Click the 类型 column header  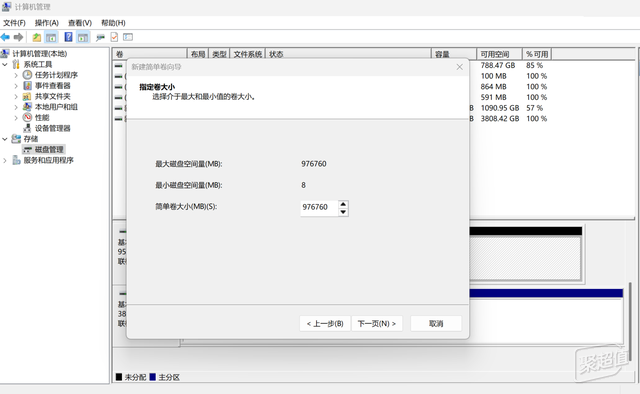[219, 54]
